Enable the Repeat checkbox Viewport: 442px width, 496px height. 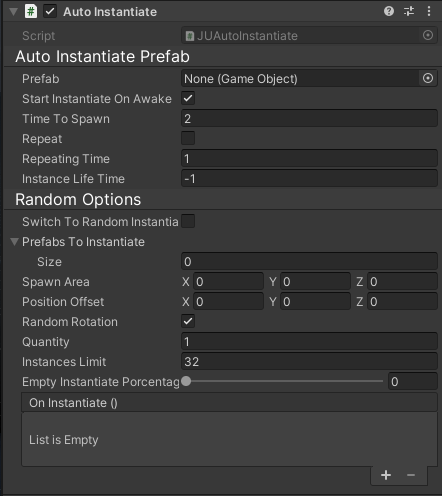coord(188,138)
